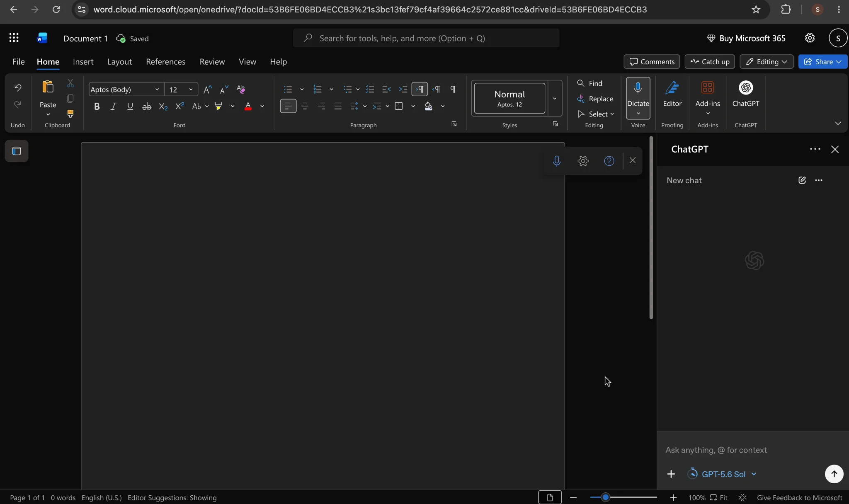The height and width of the screenshot is (504, 849).
Task: Decrease font size with shrink icon
Action: tap(224, 90)
